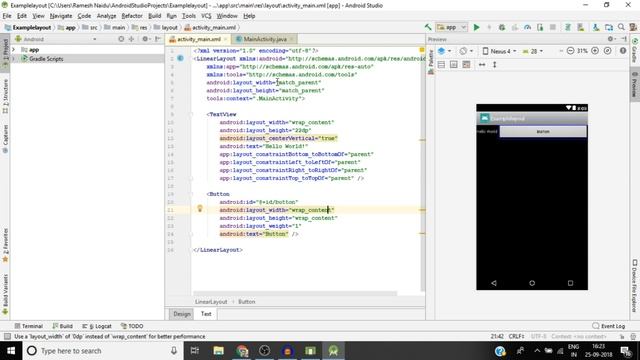Open the File menu
The height and width of the screenshot is (360, 640).
click(x=7, y=16)
